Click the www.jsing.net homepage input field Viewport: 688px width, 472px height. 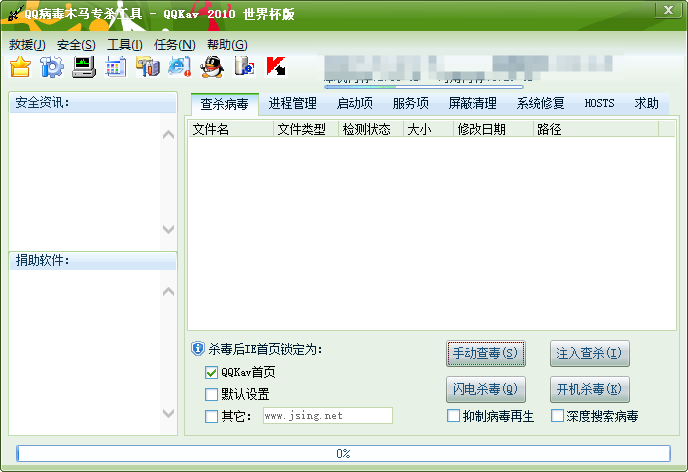(328, 416)
